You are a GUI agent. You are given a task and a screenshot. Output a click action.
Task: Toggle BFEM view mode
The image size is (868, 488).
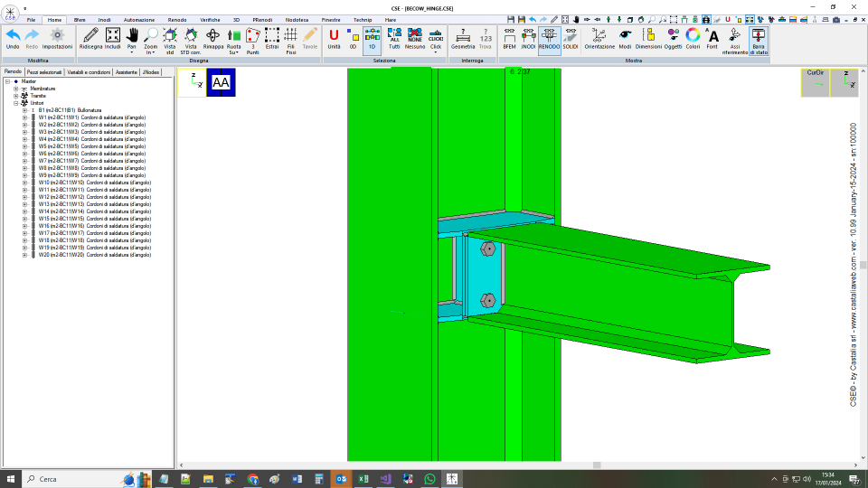[x=509, y=39]
